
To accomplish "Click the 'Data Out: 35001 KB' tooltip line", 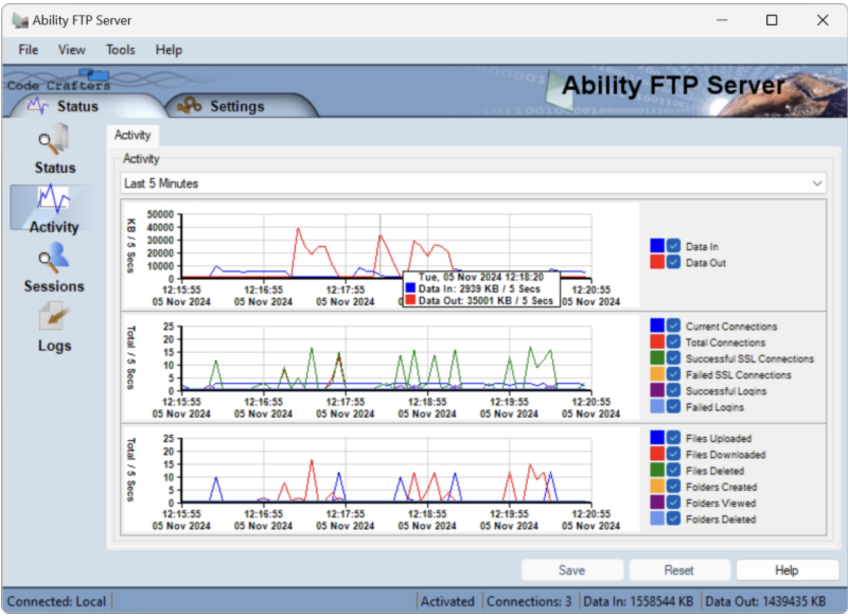I will tap(479, 301).
